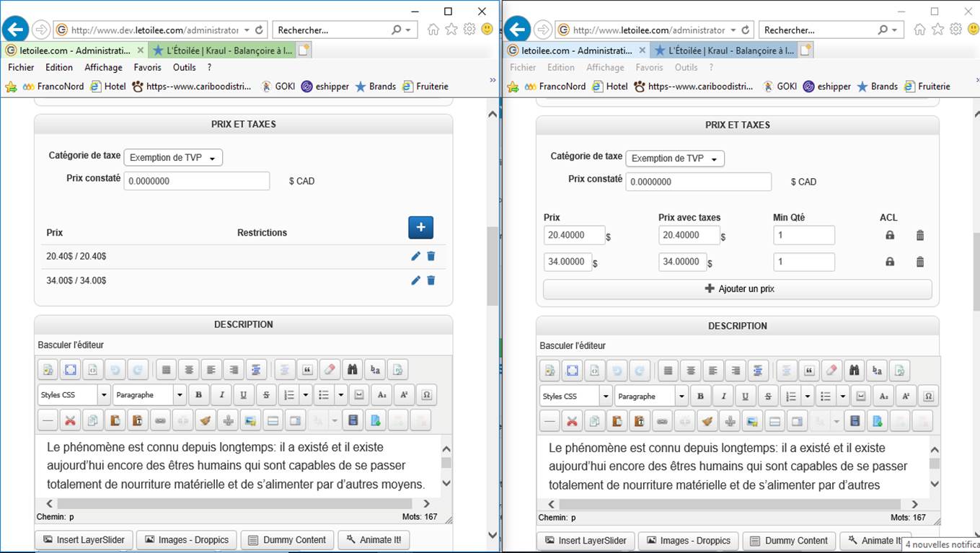The width and height of the screenshot is (980, 553).
Task: Toggle italic in the left window editor
Action: [x=221, y=395]
